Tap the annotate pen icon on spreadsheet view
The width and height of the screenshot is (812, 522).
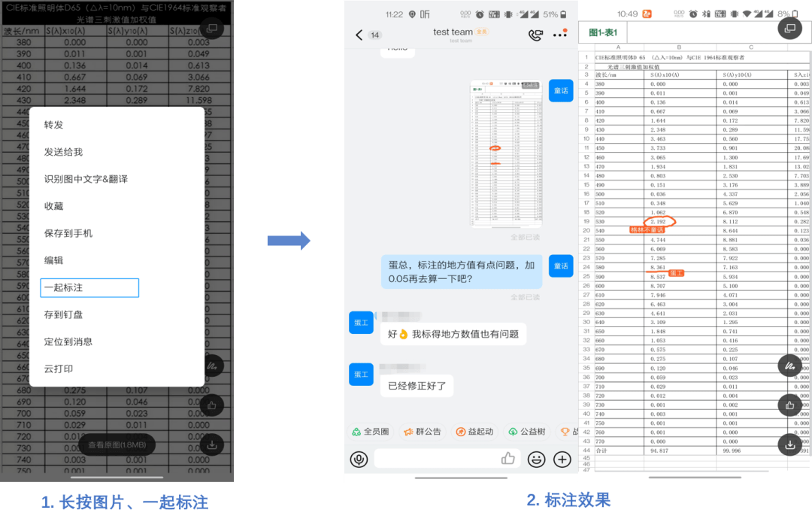(x=789, y=366)
